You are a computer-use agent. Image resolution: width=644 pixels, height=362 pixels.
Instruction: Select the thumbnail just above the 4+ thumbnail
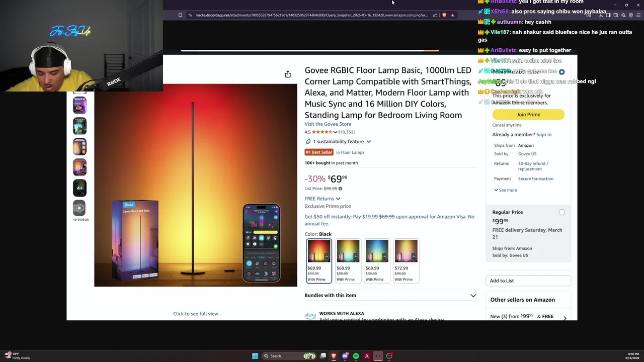[x=79, y=167]
